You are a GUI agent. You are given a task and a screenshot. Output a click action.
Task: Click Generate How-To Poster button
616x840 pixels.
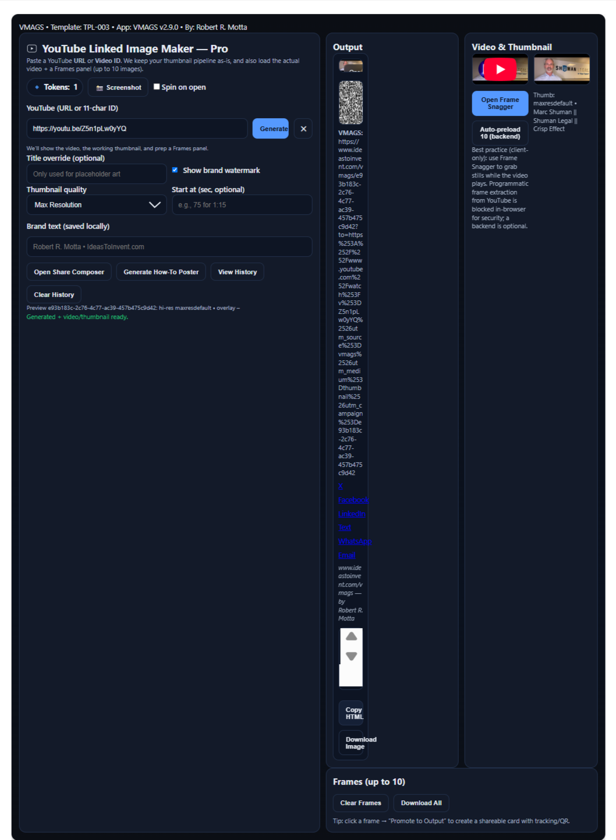[x=161, y=272]
